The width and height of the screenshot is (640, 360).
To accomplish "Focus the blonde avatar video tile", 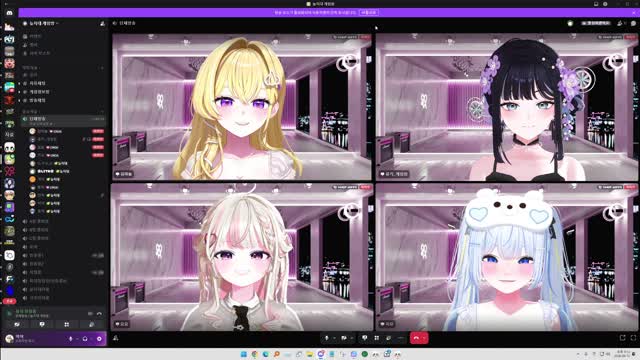I will click(x=242, y=107).
